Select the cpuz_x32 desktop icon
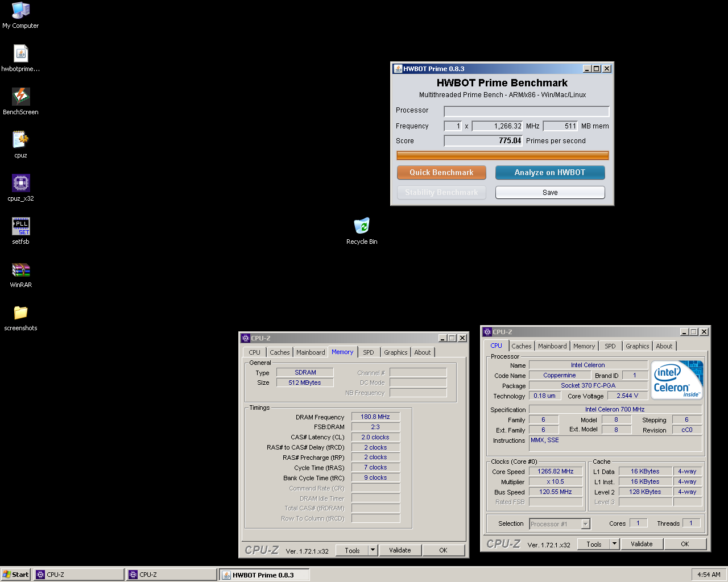The width and height of the screenshot is (728, 582). pyautogui.click(x=20, y=183)
